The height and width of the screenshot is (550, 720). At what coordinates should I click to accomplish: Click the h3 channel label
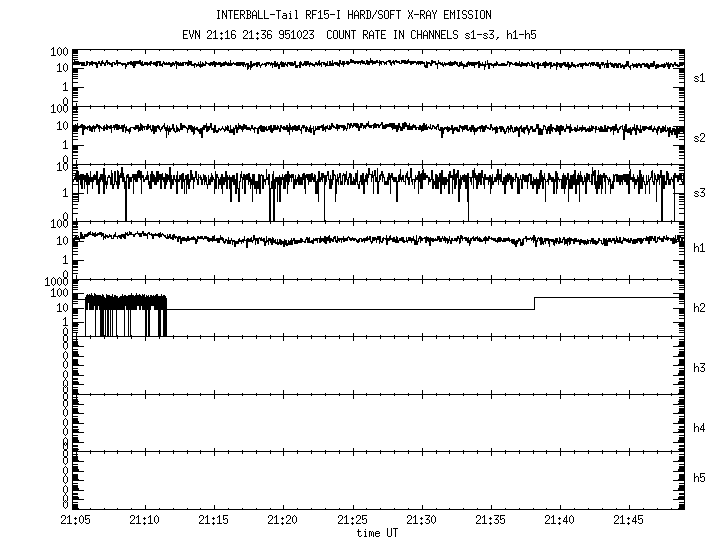pyautogui.click(x=700, y=369)
